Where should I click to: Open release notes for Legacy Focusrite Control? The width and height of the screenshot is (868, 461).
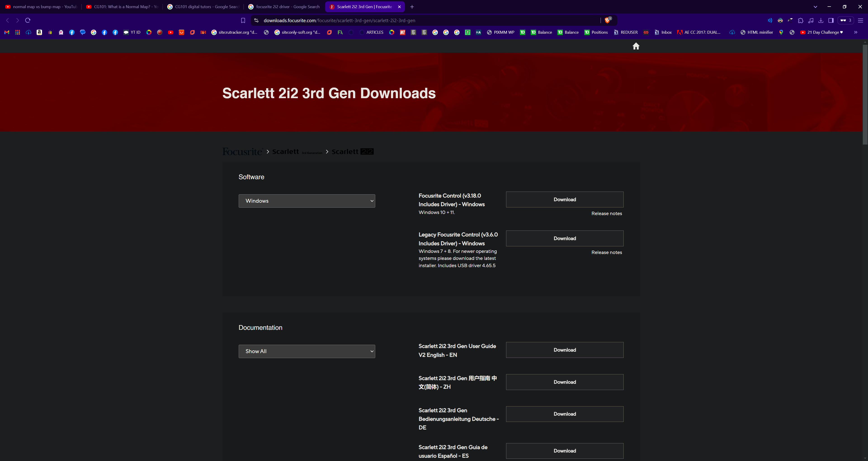click(x=606, y=252)
